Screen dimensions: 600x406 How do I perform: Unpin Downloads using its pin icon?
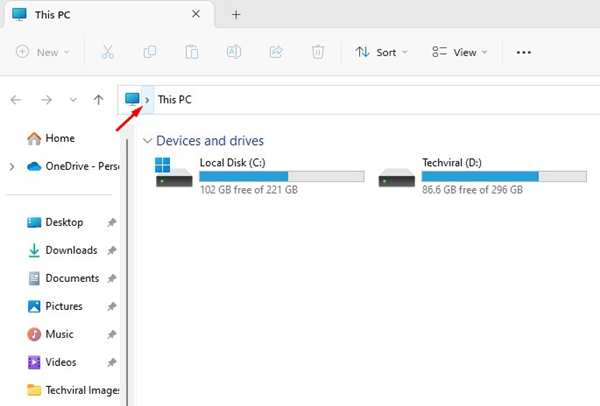(x=112, y=250)
